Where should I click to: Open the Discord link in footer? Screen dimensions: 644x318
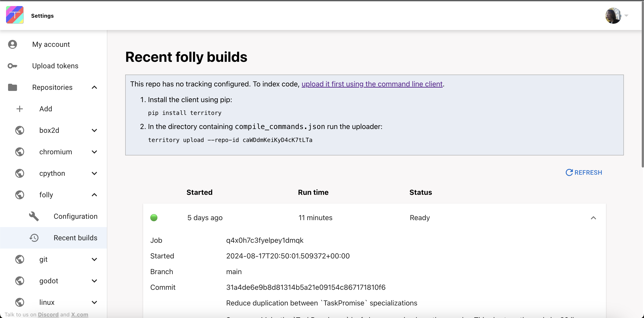(x=48, y=314)
